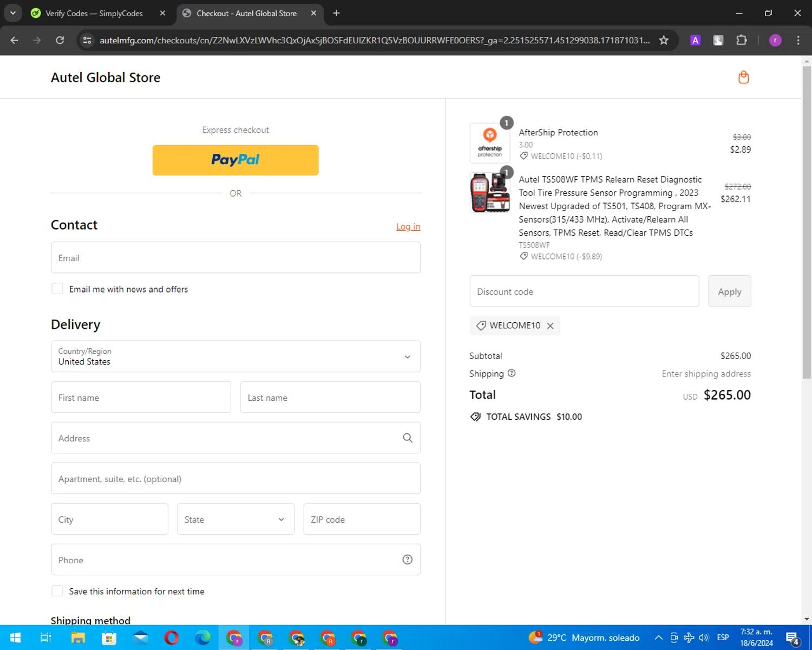This screenshot has height=650, width=812.
Task: Click the Discount code input field
Action: tap(584, 291)
